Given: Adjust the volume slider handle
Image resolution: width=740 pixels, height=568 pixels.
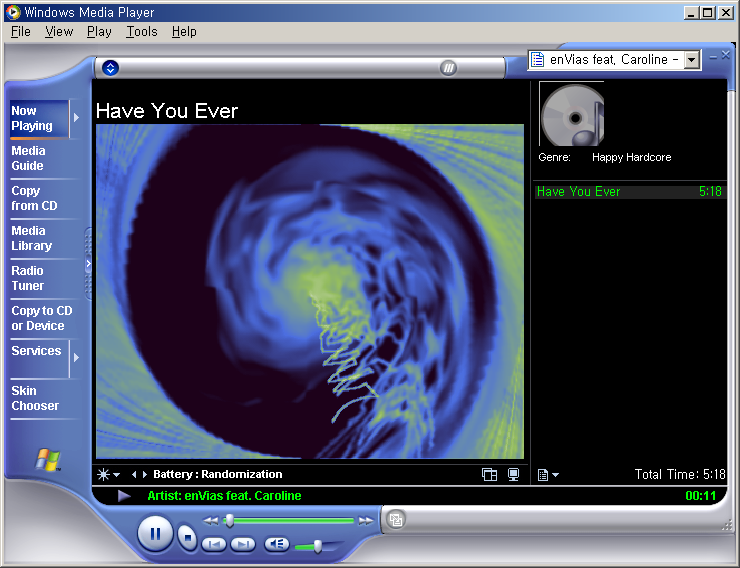Looking at the screenshot, I should tap(318, 546).
